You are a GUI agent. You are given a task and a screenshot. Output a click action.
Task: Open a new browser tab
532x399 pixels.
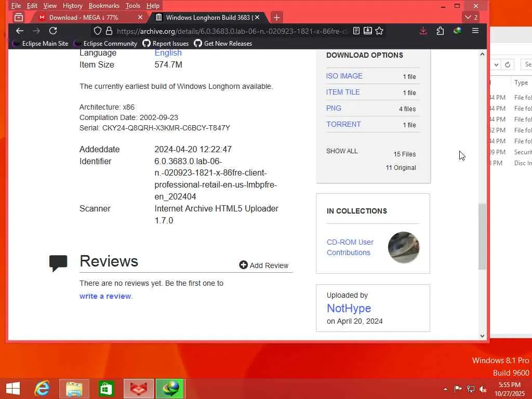(x=276, y=17)
